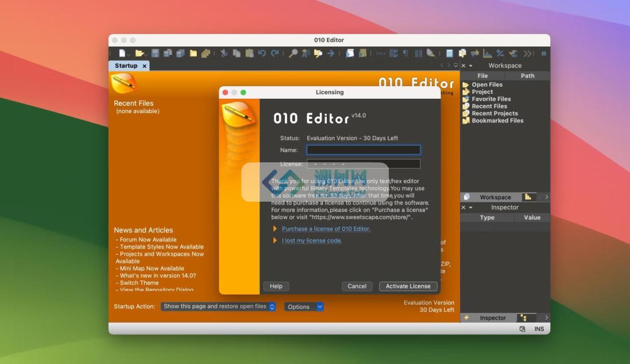Close the Workspace panel
Image resolution: width=630 pixels, height=364 pixels.
pyautogui.click(x=463, y=66)
